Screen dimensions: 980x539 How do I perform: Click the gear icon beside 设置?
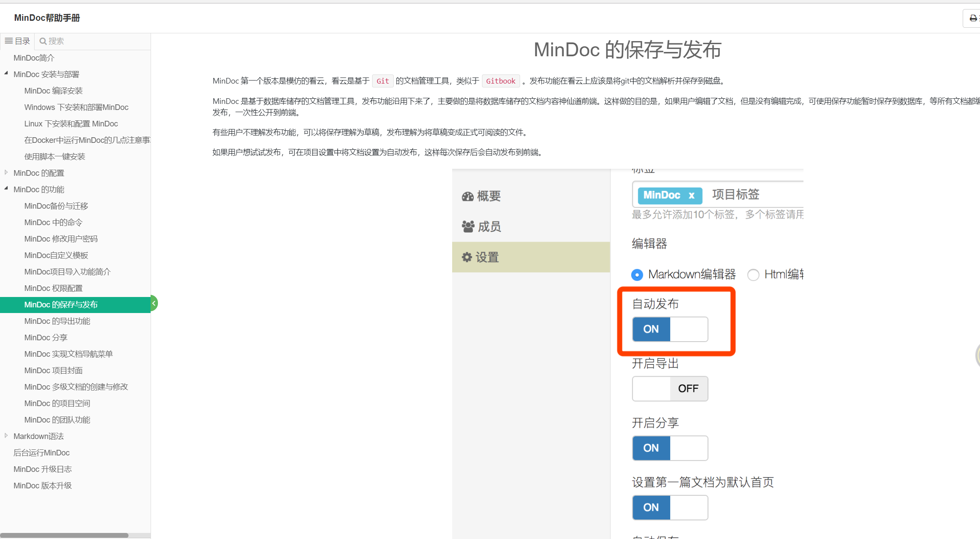[467, 257]
